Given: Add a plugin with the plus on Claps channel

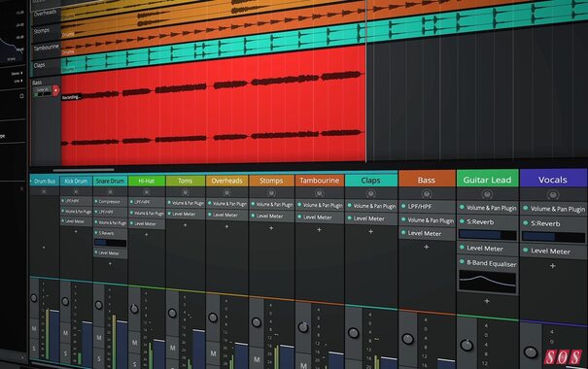Looking at the screenshot, I should (370, 231).
